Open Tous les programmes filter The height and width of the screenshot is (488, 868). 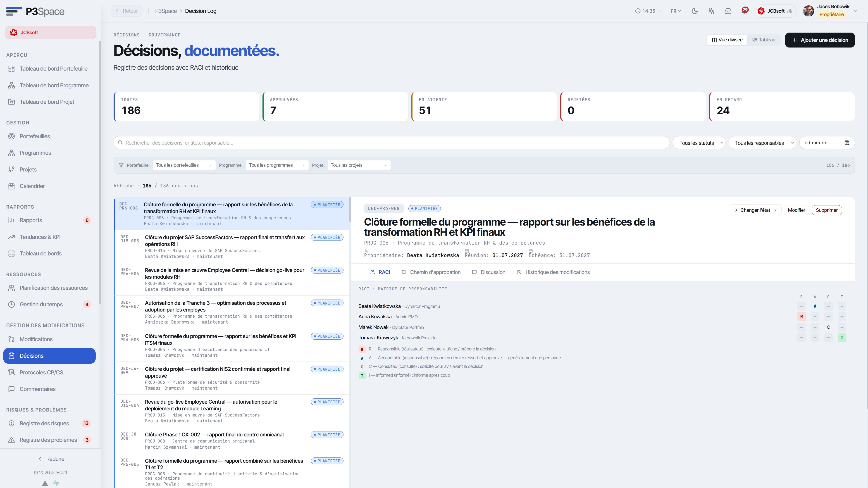[x=277, y=165]
